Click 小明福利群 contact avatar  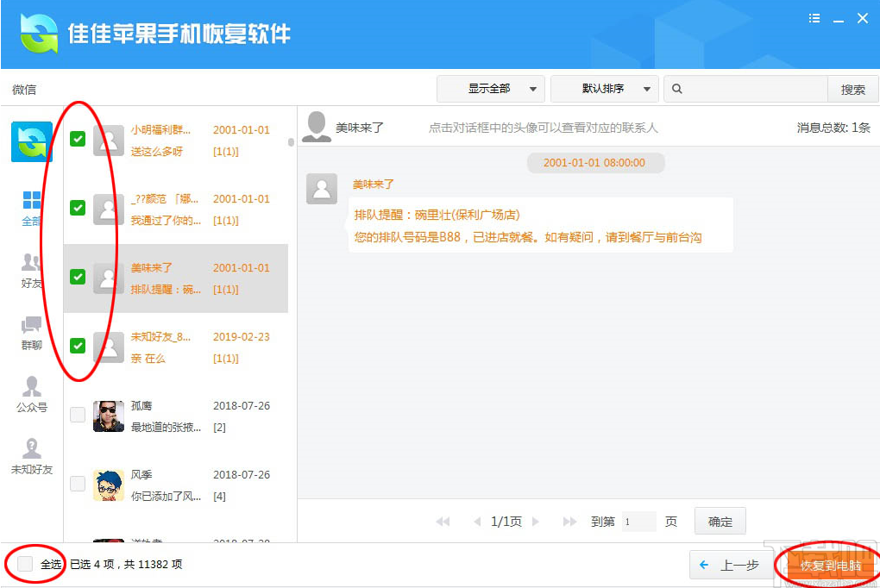[109, 141]
